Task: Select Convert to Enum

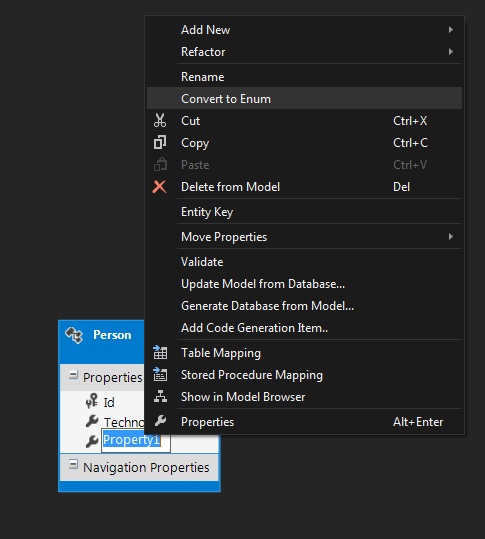Action: pyautogui.click(x=304, y=99)
